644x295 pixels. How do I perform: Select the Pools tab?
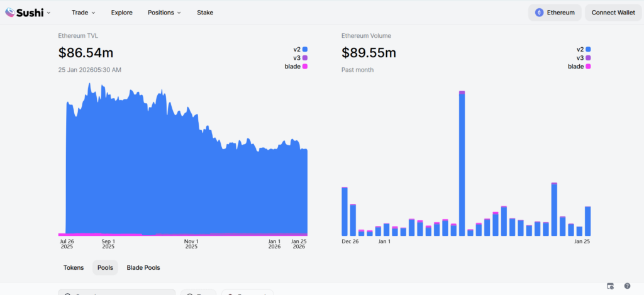pyautogui.click(x=105, y=268)
